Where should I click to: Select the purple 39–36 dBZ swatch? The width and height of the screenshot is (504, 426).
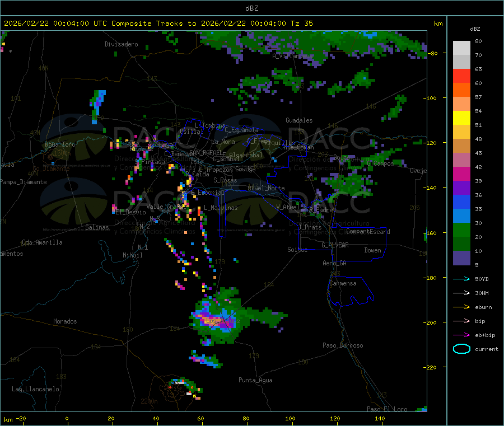point(461,188)
